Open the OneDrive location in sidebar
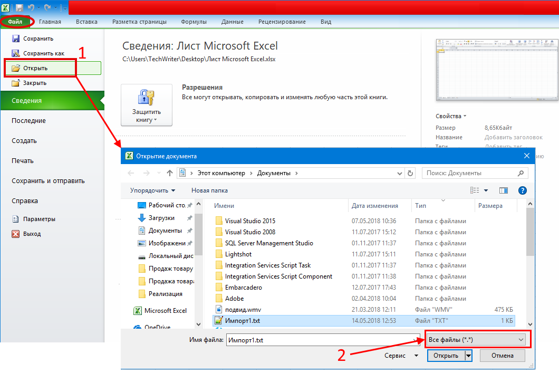 157,328
